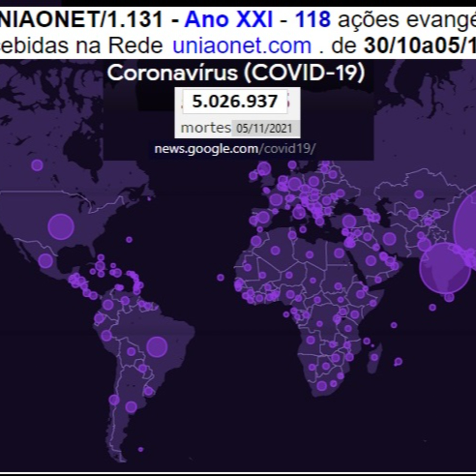Viewport: 476px width, 476px height.
Task: Click the bubble over Colombia
Action: click(108, 304)
